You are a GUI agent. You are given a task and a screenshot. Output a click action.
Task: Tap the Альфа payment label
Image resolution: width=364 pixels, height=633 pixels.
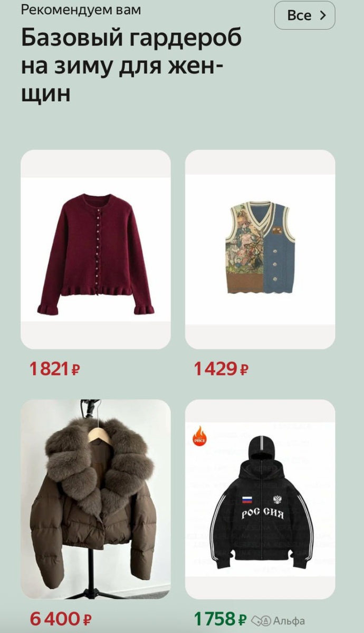tap(289, 621)
